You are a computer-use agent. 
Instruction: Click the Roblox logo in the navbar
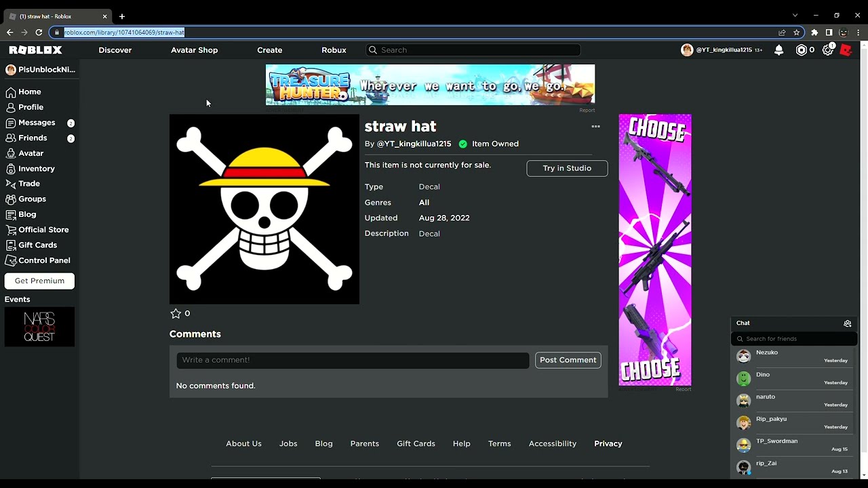point(35,50)
